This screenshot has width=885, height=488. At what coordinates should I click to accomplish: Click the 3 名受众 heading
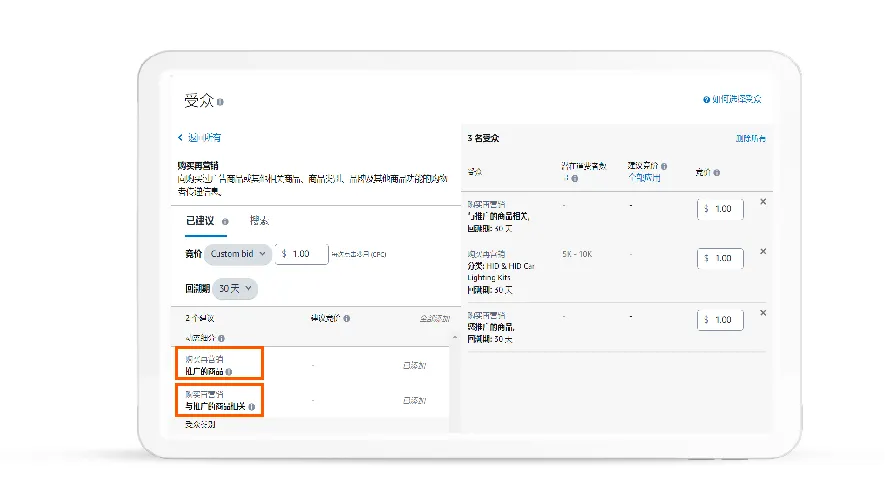[483, 138]
